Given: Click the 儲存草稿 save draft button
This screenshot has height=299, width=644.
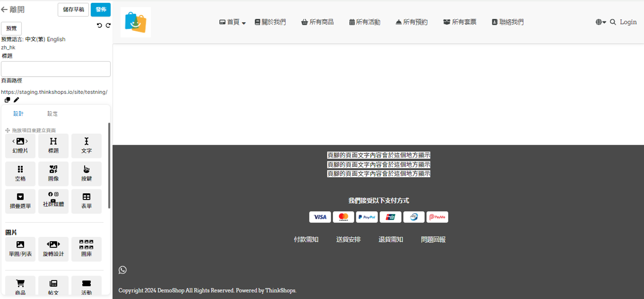Looking at the screenshot, I should pyautogui.click(x=73, y=10).
